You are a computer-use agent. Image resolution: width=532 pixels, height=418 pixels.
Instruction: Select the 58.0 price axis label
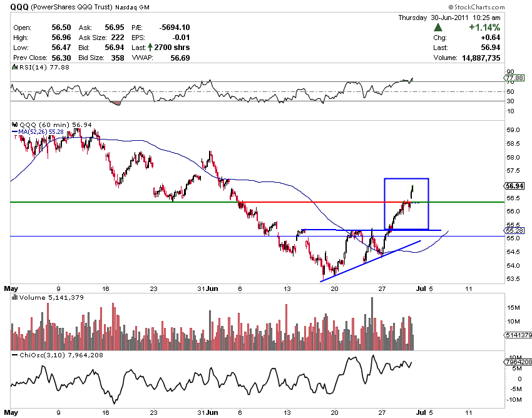[513, 157]
